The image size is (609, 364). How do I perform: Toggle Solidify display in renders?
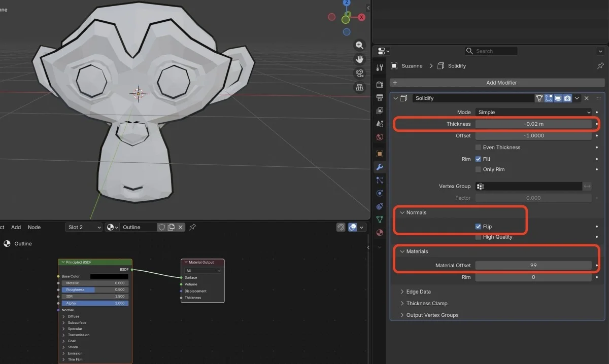point(567,98)
